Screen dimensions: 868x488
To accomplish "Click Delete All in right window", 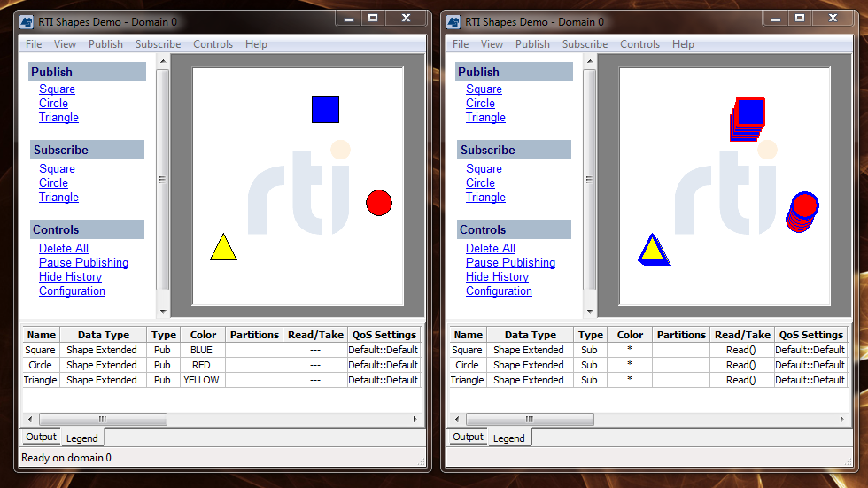I will 491,248.
